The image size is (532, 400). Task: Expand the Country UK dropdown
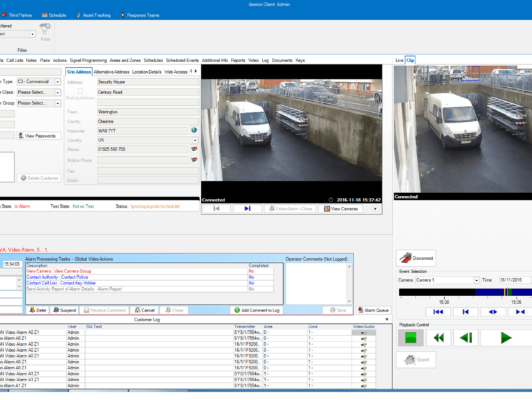pyautogui.click(x=195, y=140)
